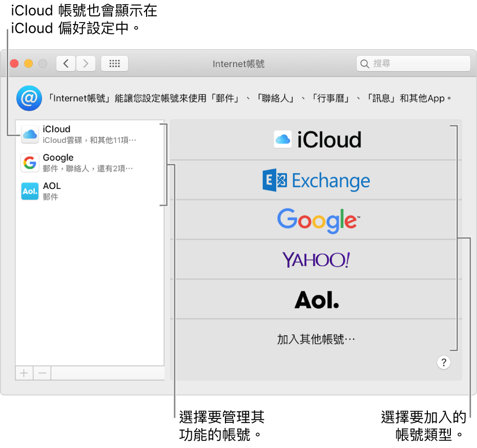477x448 pixels.
Task: Click the magnifying glass search icon
Action: 364,64
